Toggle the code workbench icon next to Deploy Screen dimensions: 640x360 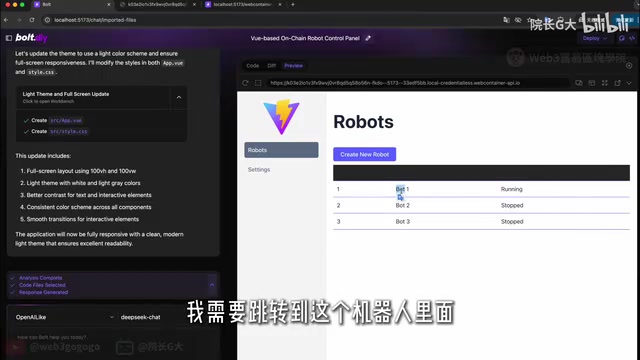pyautogui.click(x=632, y=38)
